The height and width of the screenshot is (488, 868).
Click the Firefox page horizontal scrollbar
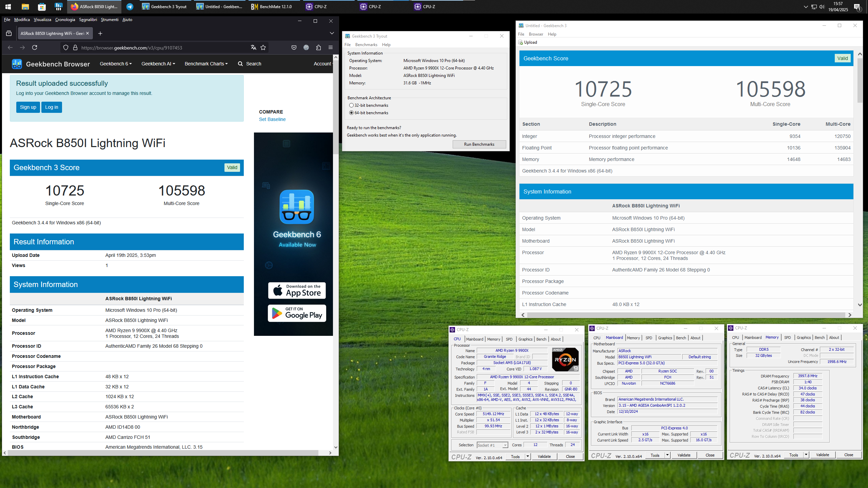[x=163, y=453]
